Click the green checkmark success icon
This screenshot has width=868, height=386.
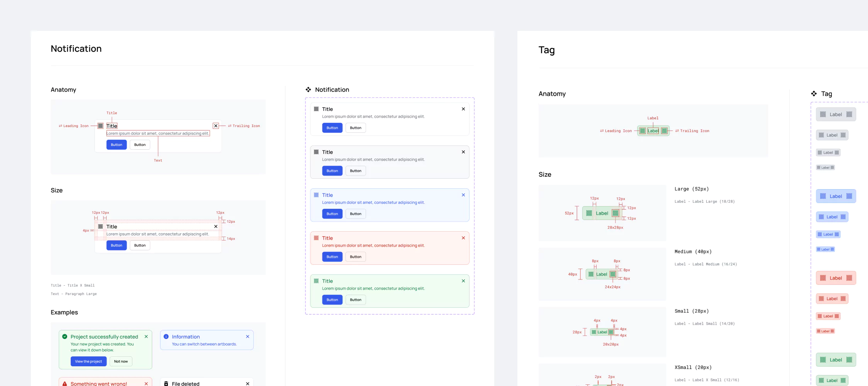coord(65,337)
